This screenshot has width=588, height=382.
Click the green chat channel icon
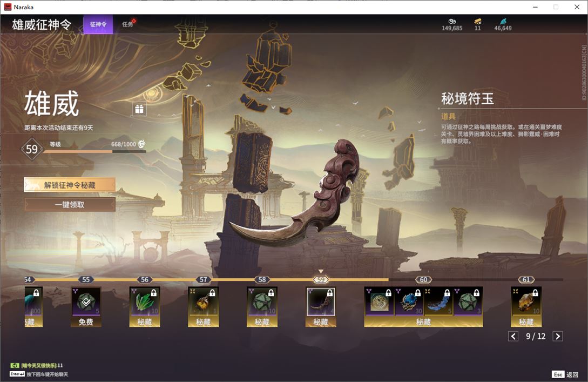pyautogui.click(x=15, y=365)
